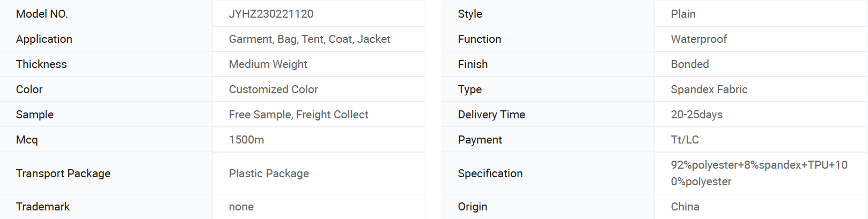Click the Transport Package label
This screenshot has height=219, width=868.
pyautogui.click(x=63, y=173)
